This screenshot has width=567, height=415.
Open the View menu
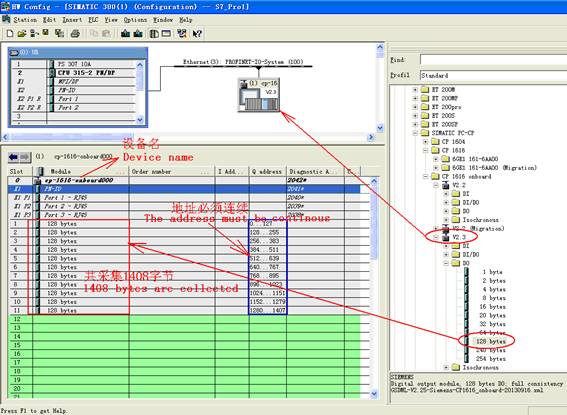pos(111,20)
